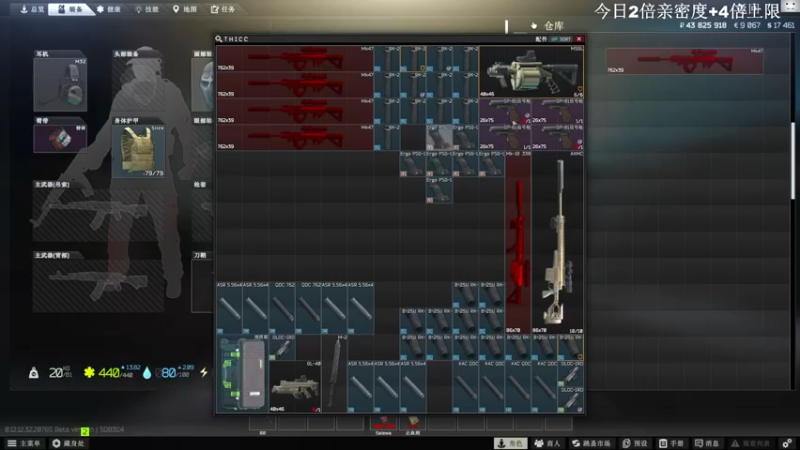Select the items case inside THICC container
This screenshot has height=450, width=800.
(x=243, y=373)
